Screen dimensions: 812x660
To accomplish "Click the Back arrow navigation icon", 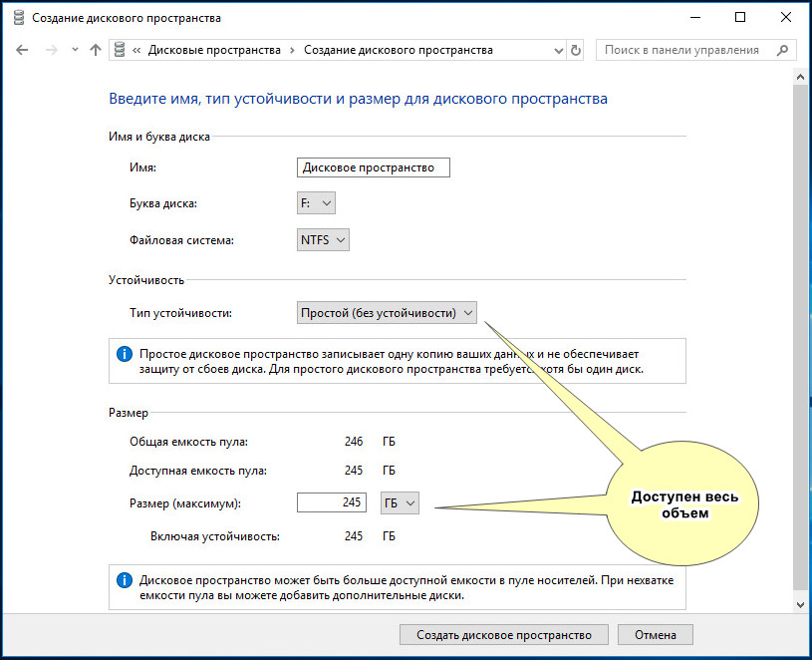I will [22, 50].
